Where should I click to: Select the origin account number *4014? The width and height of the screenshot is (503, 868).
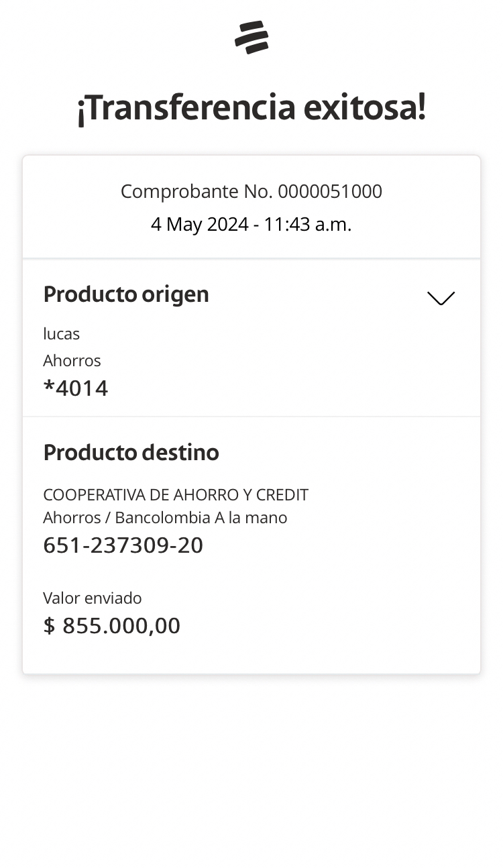tap(76, 388)
